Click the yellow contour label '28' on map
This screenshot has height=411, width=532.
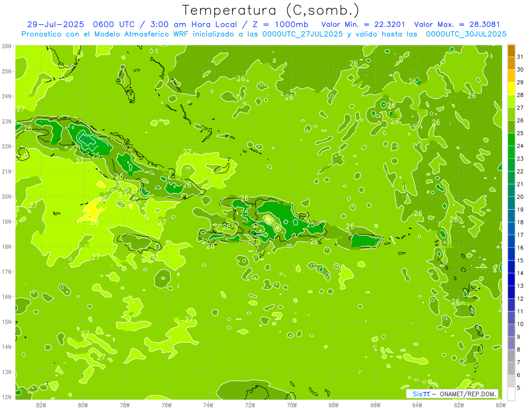click(x=94, y=223)
